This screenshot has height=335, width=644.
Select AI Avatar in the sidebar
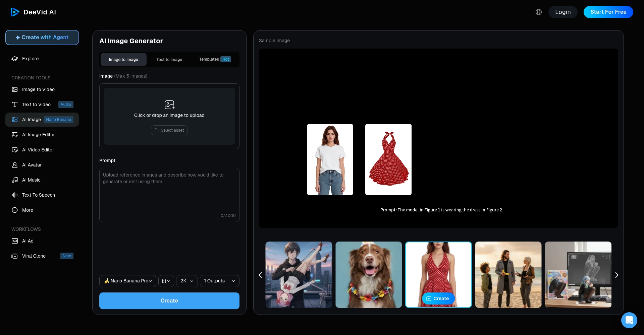point(32,165)
